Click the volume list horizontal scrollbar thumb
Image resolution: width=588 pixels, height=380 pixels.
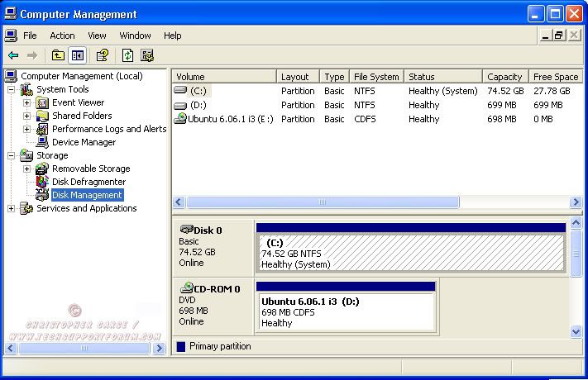[x=323, y=202]
